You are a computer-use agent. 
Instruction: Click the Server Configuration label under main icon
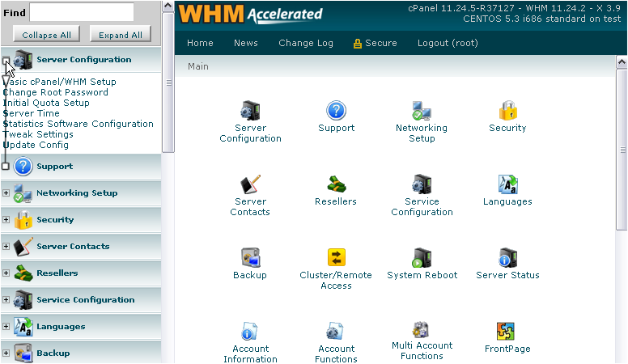(250, 133)
